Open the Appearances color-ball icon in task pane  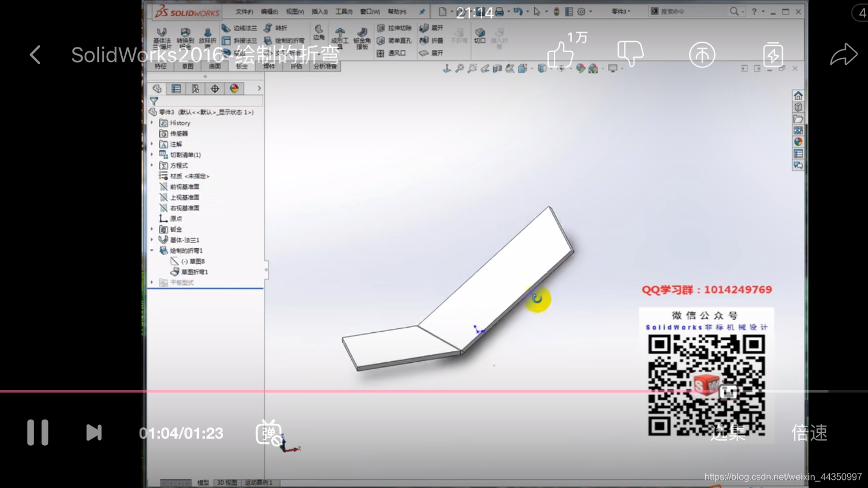coord(798,142)
